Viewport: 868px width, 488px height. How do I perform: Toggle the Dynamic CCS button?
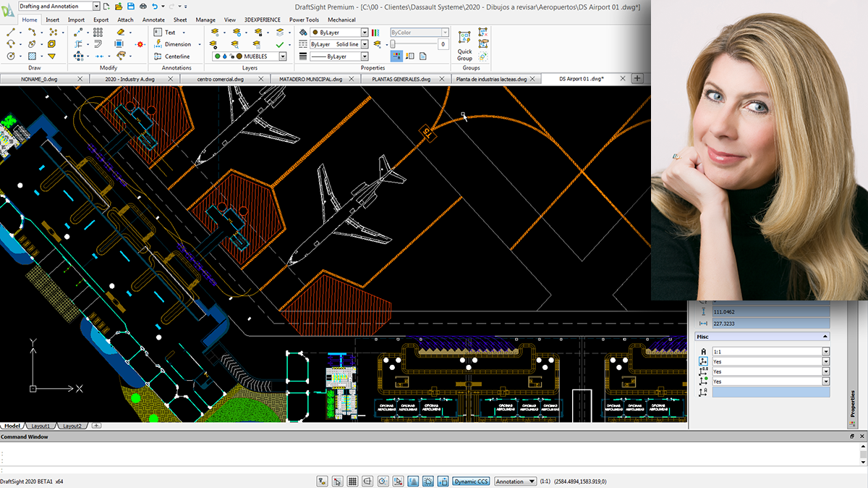point(471,481)
